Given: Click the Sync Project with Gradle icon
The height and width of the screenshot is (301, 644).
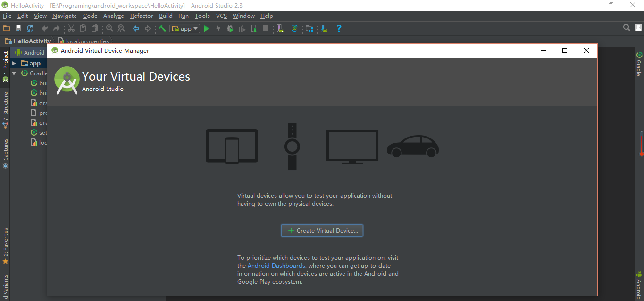Looking at the screenshot, I should (294, 28).
